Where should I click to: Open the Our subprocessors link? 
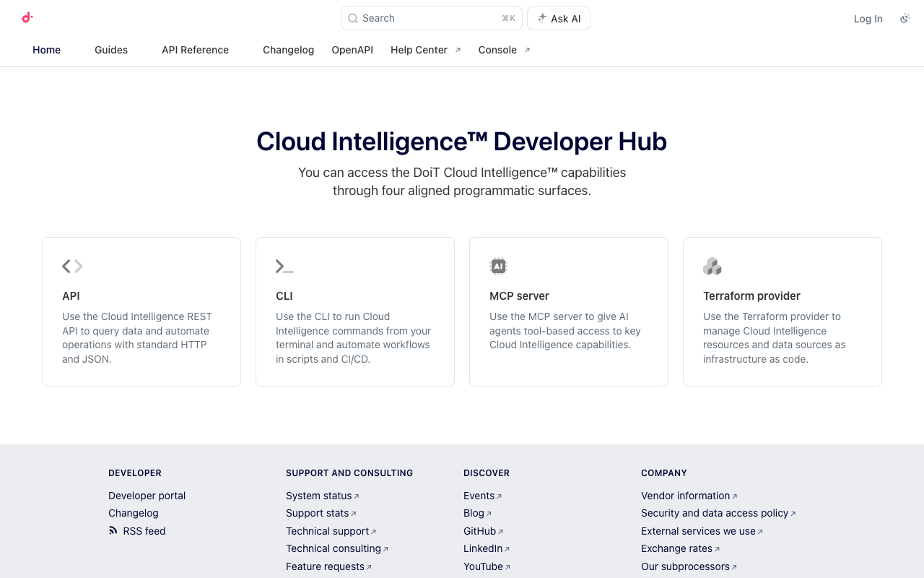pyautogui.click(x=685, y=566)
